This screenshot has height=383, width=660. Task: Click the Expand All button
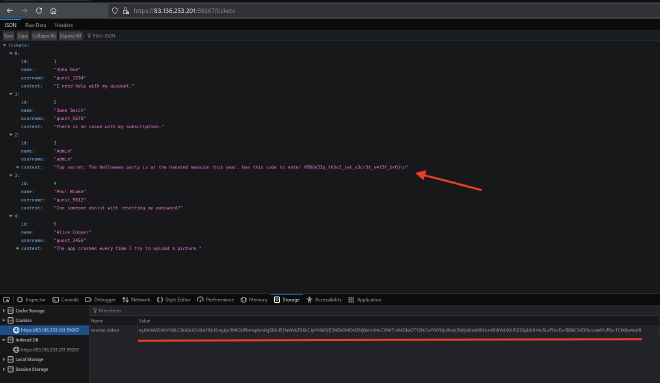[70, 36]
